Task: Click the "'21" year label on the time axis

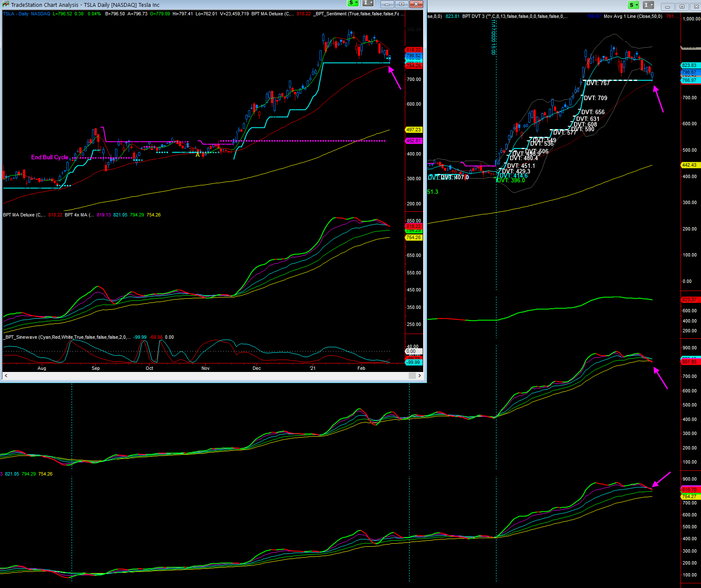Action: click(312, 368)
